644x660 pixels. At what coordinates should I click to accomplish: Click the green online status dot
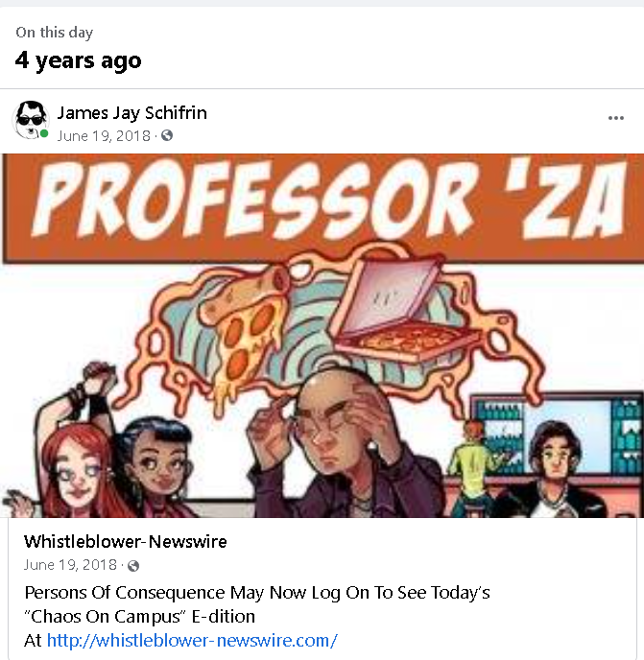(44, 134)
